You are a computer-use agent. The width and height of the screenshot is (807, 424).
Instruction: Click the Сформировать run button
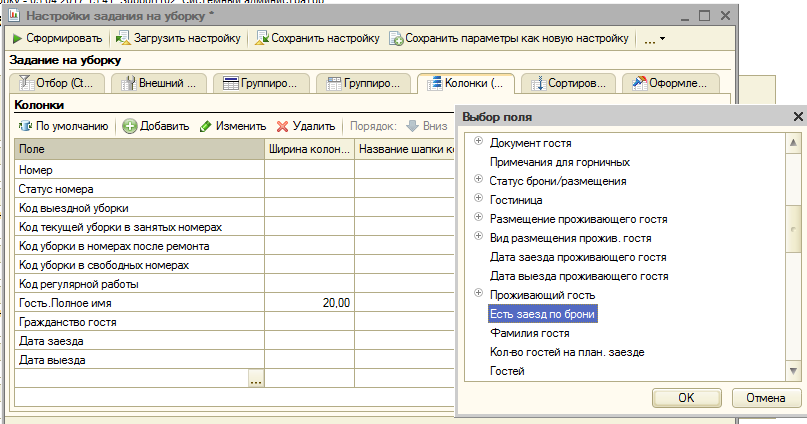pos(57,38)
